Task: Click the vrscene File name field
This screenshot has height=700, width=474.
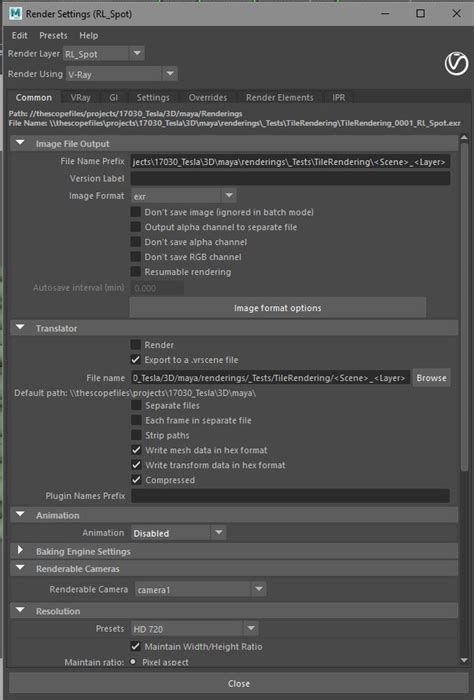Action: 270,378
